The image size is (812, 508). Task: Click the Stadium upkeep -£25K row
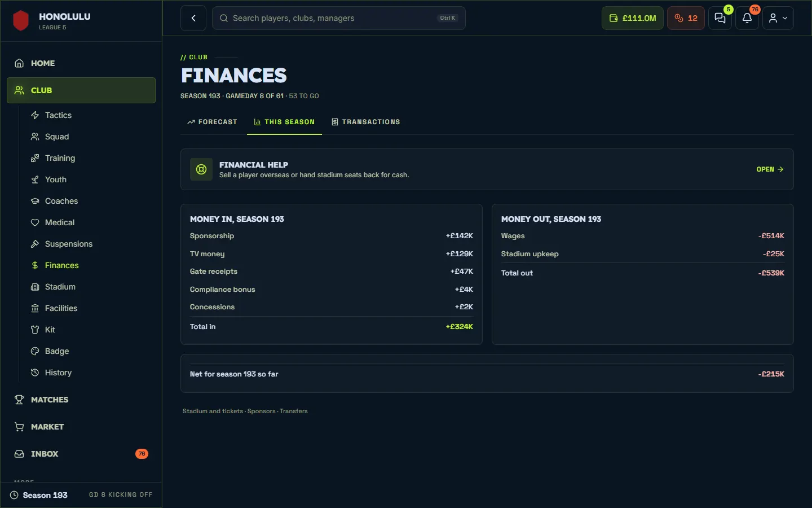(643, 254)
